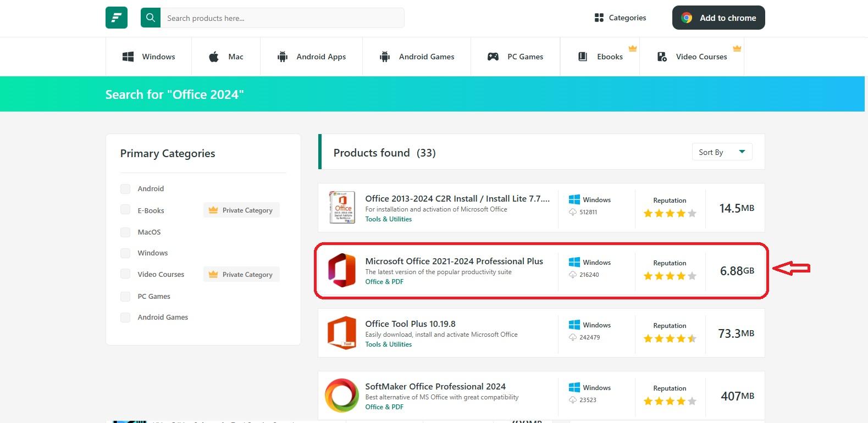
Task: Click the crown badge above Video Courses
Action: (x=737, y=48)
